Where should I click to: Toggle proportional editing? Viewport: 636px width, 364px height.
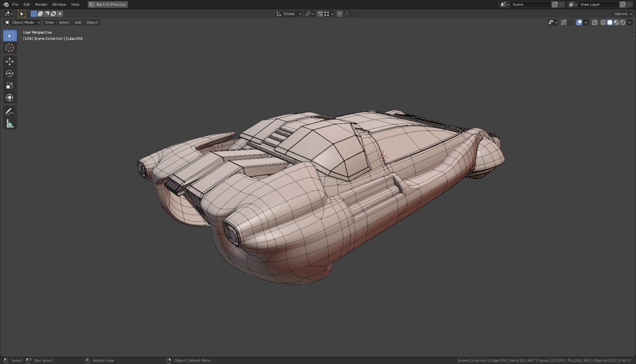click(x=340, y=14)
